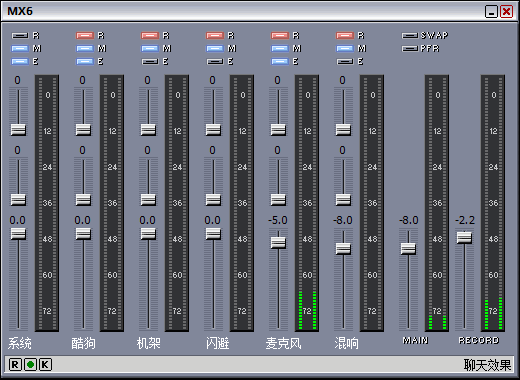Click the 系统 main volume fader

click(x=18, y=234)
